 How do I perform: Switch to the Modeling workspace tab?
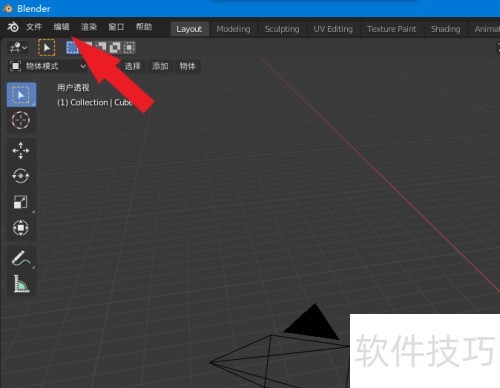[233, 29]
